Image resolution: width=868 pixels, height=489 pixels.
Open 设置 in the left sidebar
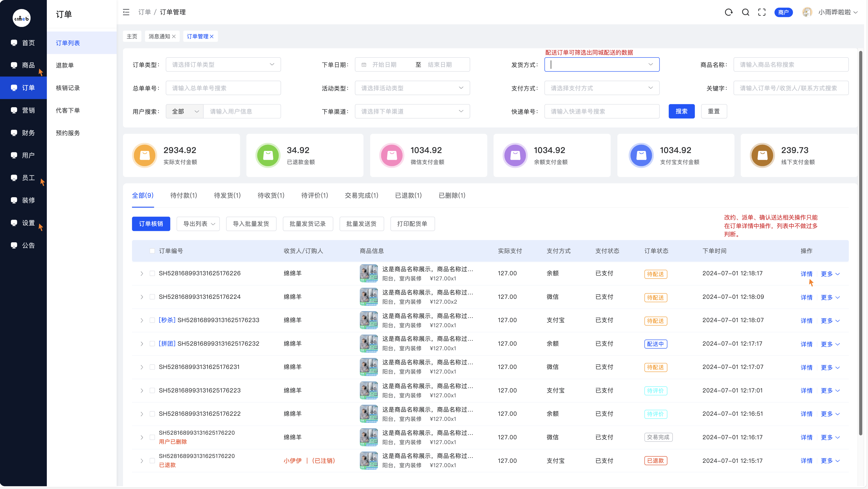[x=23, y=223]
